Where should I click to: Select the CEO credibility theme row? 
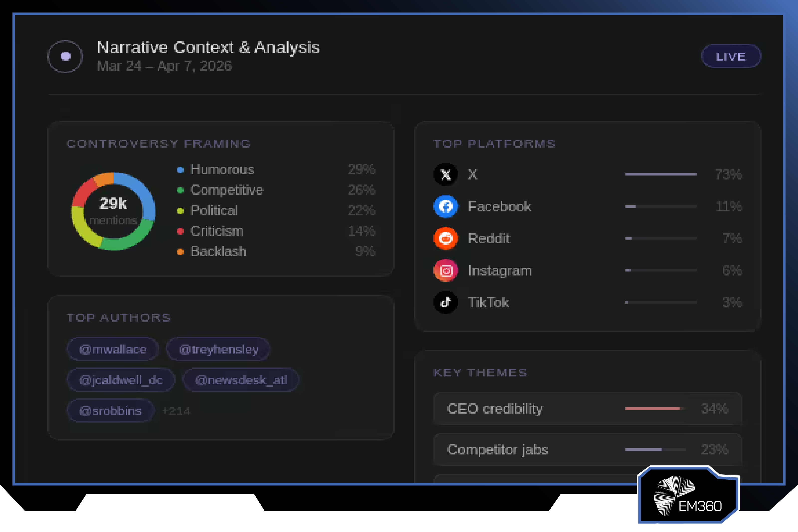(x=588, y=409)
